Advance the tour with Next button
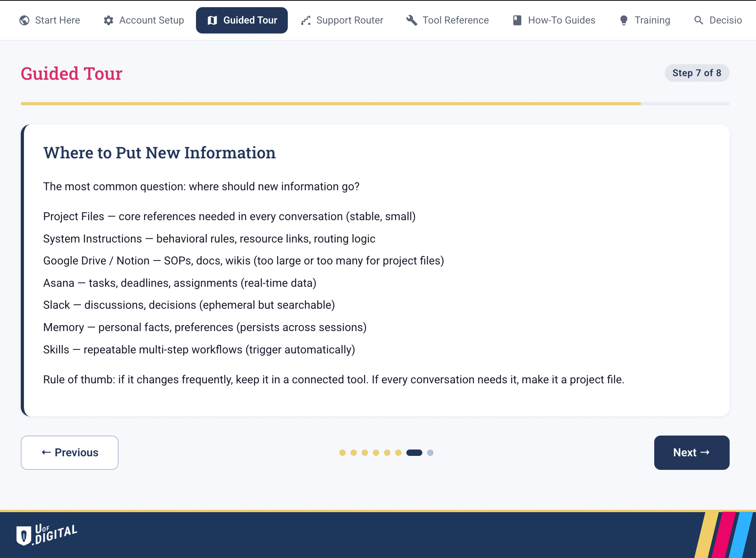This screenshot has height=558, width=756. pos(692,453)
